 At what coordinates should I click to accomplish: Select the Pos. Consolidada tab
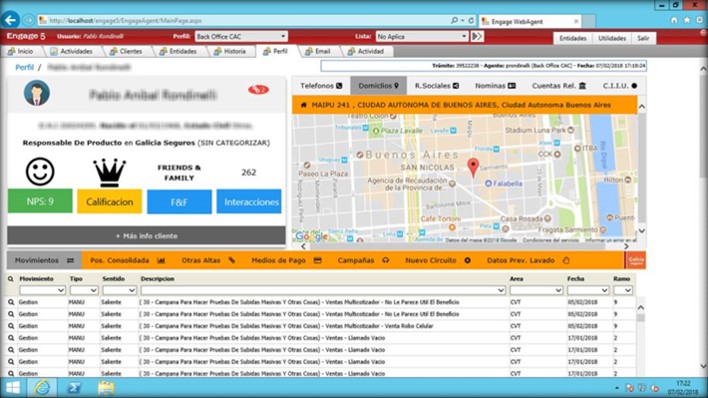[x=127, y=260]
